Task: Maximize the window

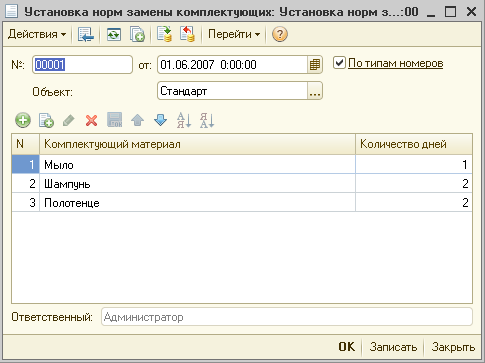Action: pyautogui.click(x=450, y=12)
